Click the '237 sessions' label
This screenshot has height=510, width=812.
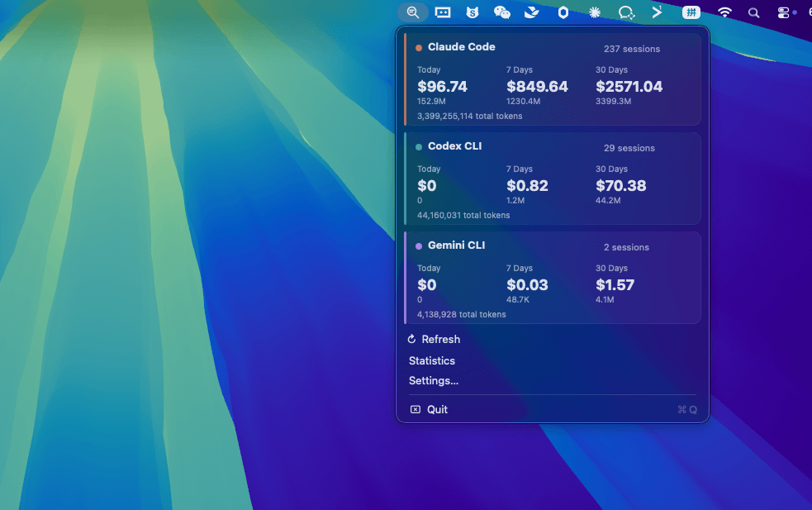[632, 49]
